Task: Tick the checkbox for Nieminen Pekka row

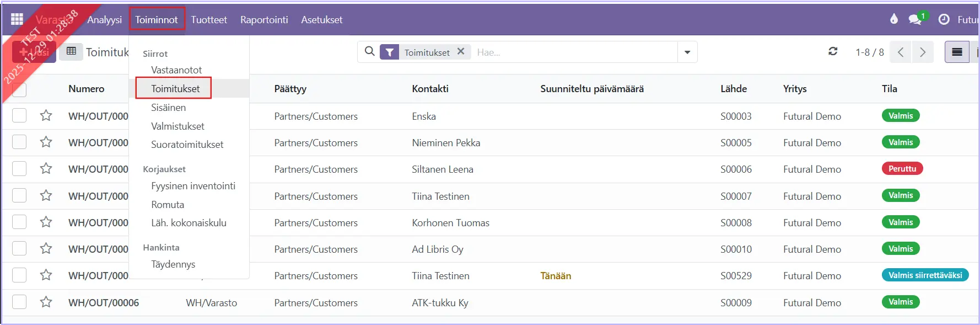Action: [19, 142]
